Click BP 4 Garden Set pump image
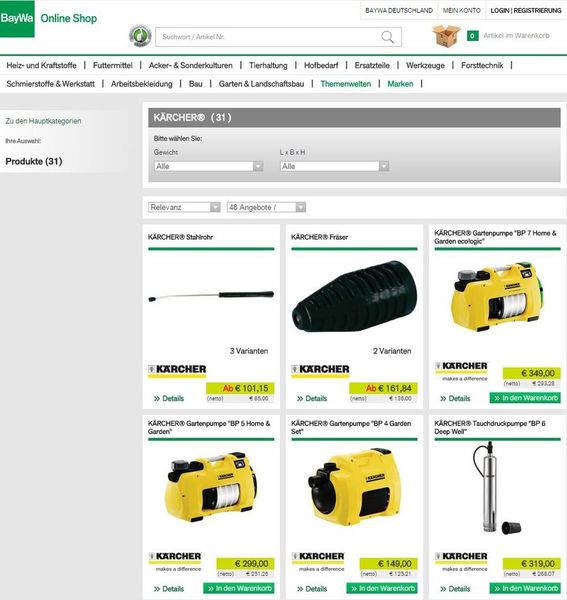The height and width of the screenshot is (600, 567). click(354, 488)
